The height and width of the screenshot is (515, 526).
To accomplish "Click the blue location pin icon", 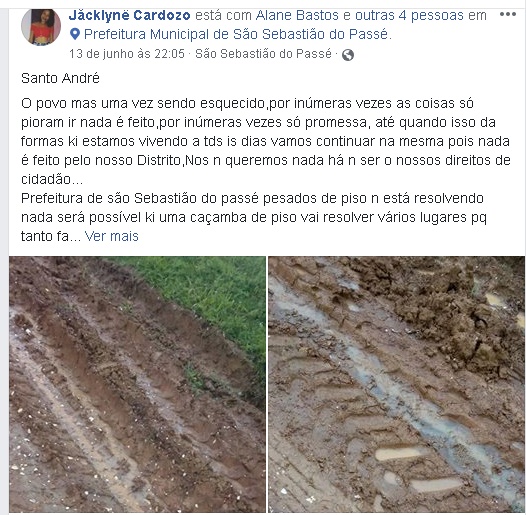I will coord(75,34).
